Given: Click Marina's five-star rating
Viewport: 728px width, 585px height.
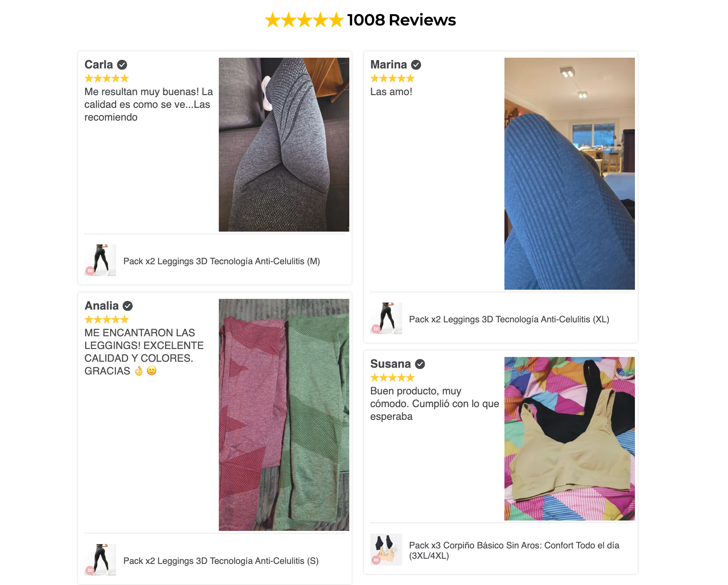Looking at the screenshot, I should [x=392, y=78].
